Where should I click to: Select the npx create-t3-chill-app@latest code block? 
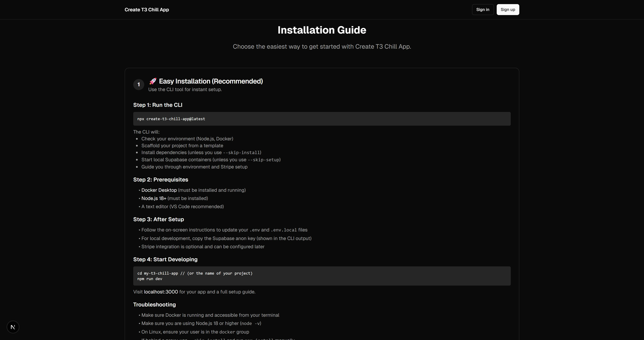tap(322, 119)
